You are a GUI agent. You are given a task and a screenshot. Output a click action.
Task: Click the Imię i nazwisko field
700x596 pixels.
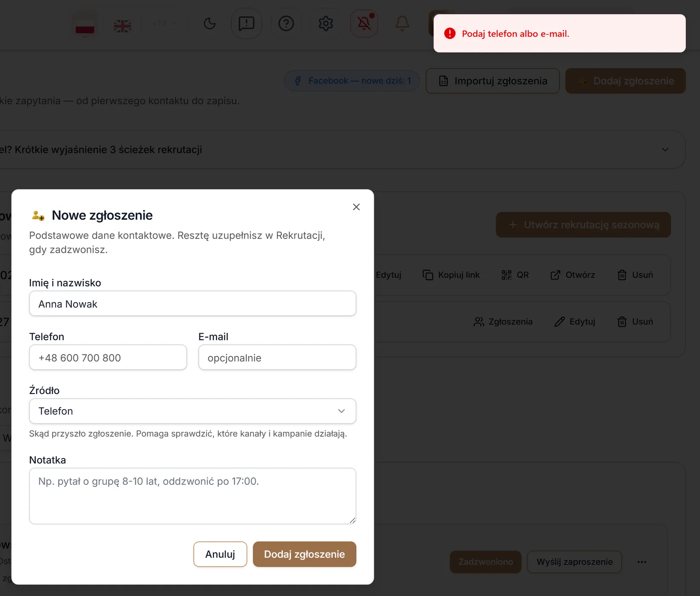[x=192, y=304]
